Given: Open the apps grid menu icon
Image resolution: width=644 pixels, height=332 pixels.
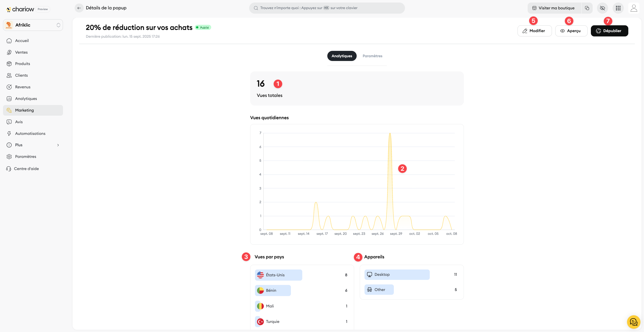Looking at the screenshot, I should click(618, 8).
